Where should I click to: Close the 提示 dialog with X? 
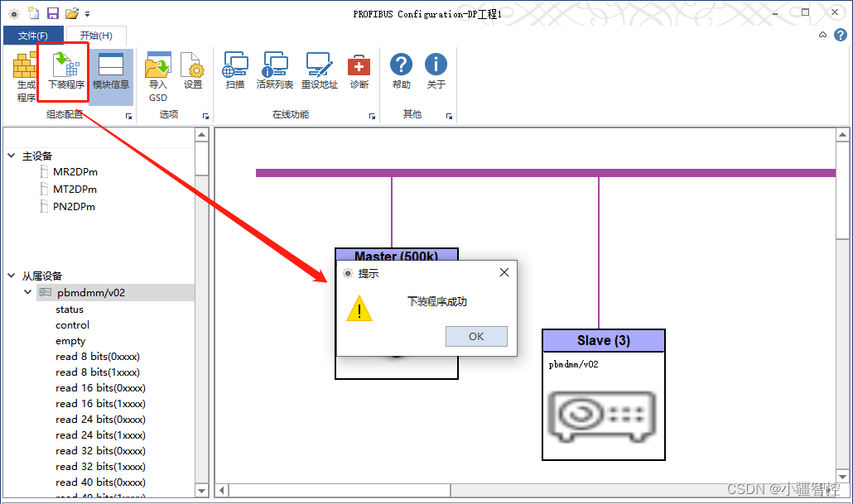tap(504, 272)
